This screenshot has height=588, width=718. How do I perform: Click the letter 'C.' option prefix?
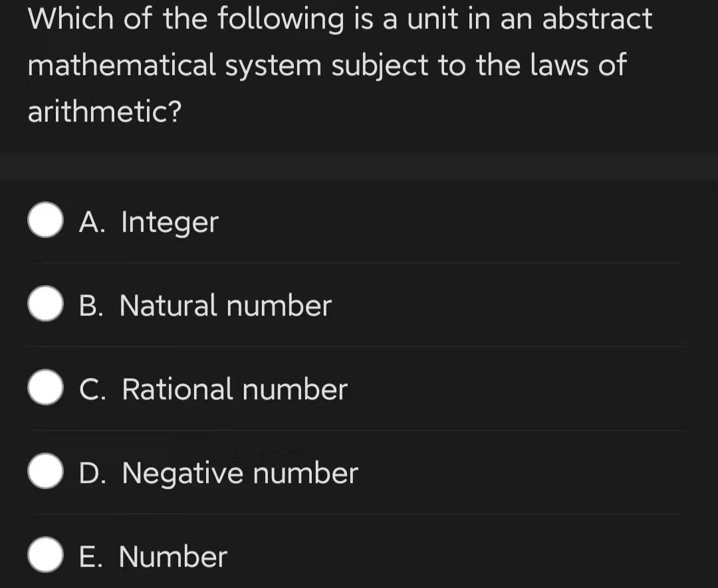click(92, 389)
